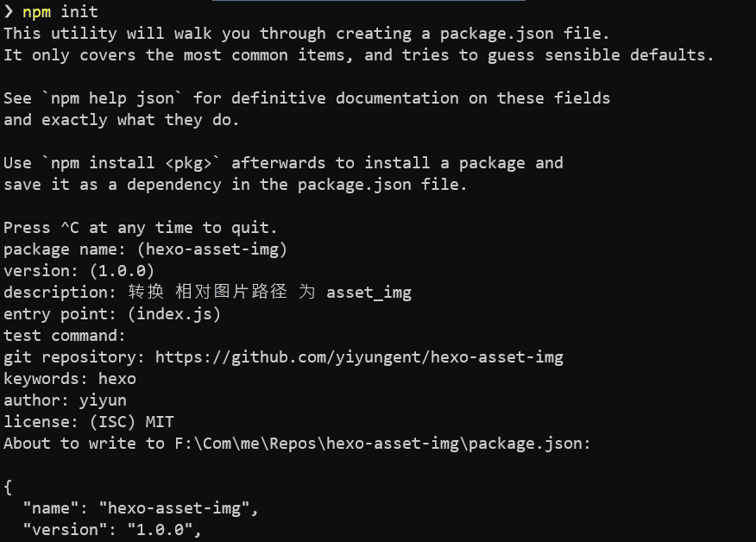Click the empty test command prompt line
756x542 pixels.
[64, 336]
